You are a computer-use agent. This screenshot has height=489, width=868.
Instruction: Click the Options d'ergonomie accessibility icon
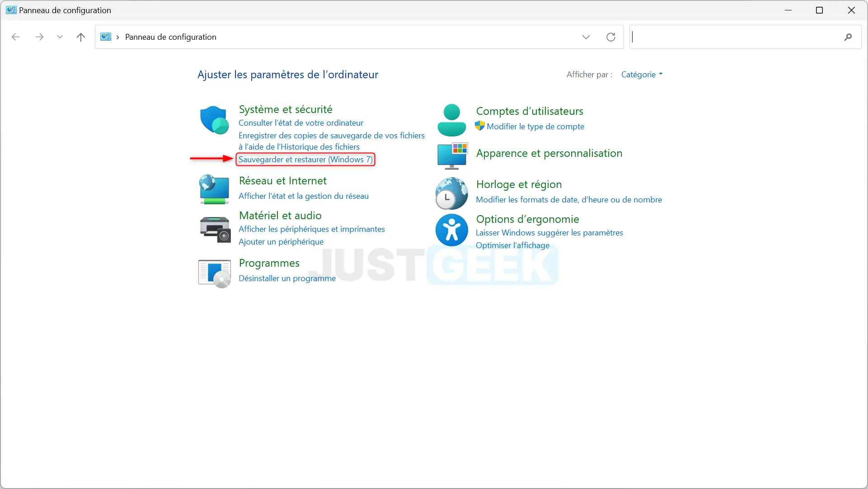[451, 230]
